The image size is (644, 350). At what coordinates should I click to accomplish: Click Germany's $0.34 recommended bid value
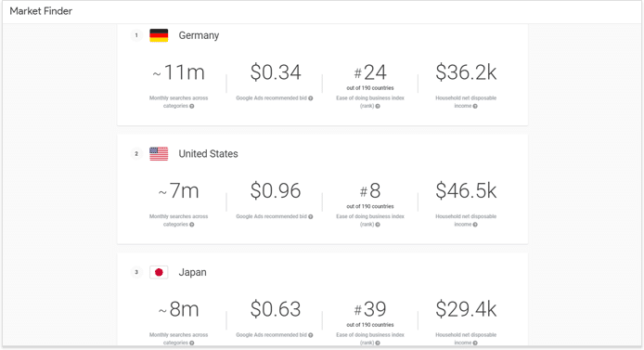276,72
